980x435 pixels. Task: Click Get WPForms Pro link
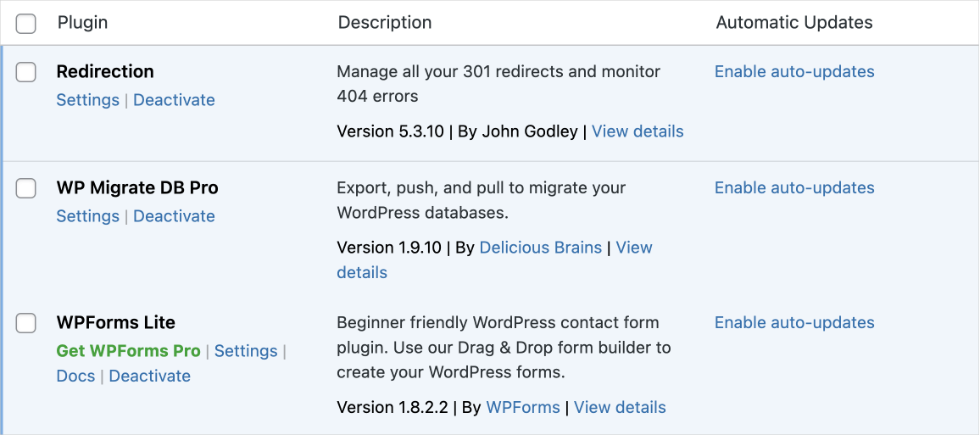(x=128, y=351)
